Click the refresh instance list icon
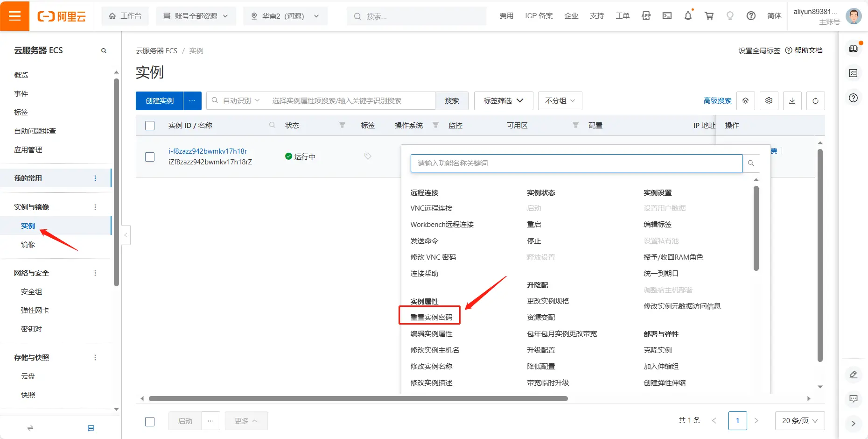The width and height of the screenshot is (868, 439). pos(815,100)
